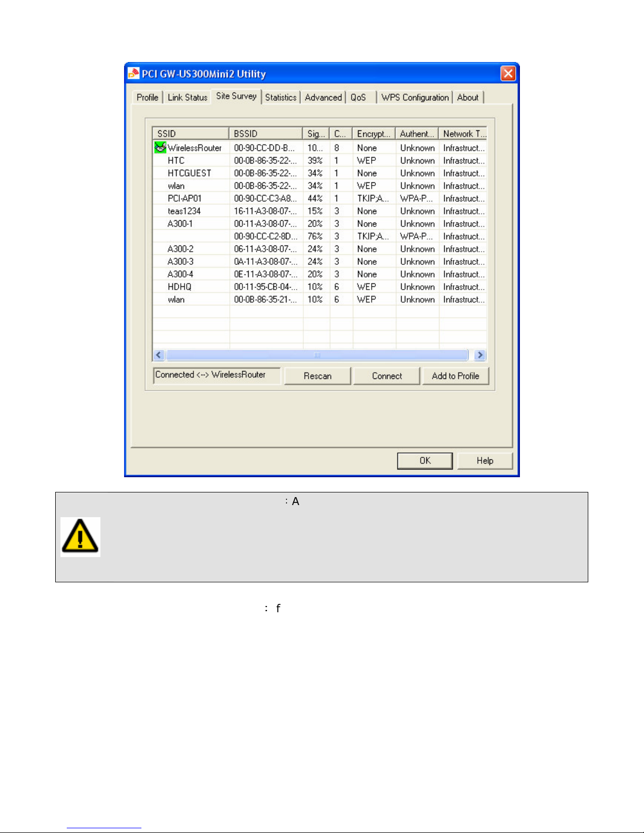This screenshot has width=644, height=833.
Task: Click Infrastruct... network type in the A300-4 row
Action: (464, 274)
